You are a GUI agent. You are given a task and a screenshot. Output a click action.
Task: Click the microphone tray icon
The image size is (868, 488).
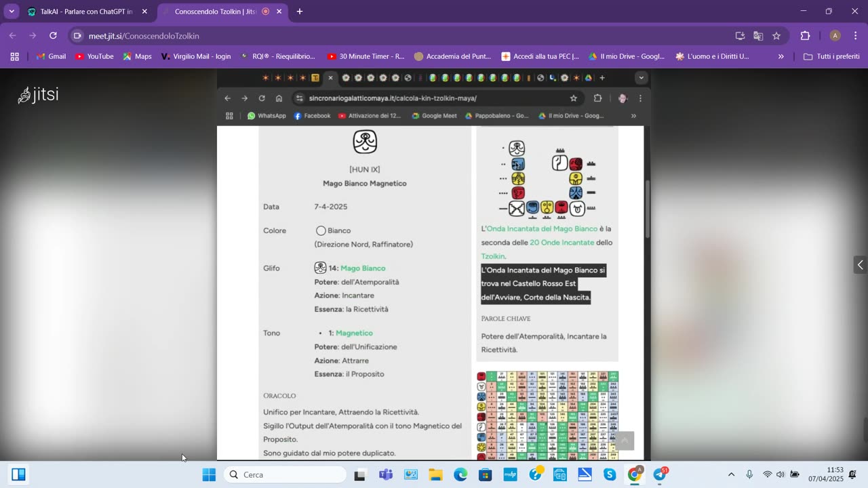pos(749,474)
